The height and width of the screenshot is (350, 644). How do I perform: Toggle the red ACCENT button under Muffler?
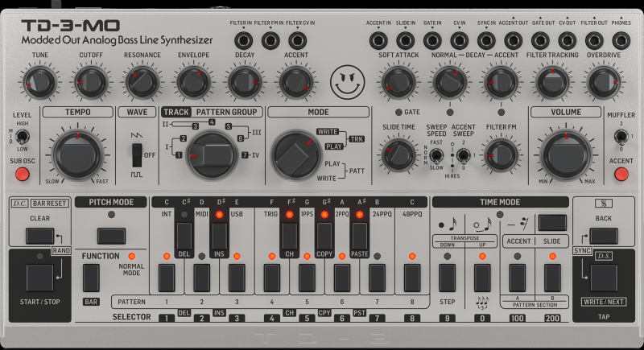(621, 174)
